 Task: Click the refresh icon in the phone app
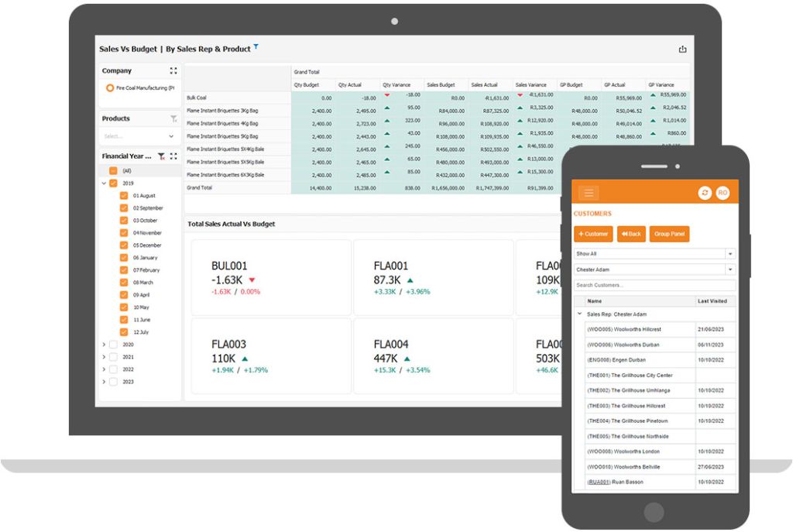[x=705, y=193]
